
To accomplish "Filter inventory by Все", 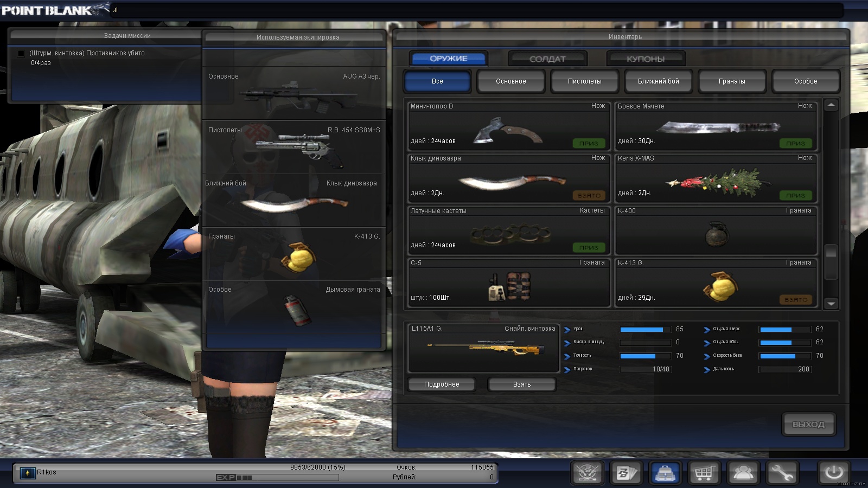I will [437, 81].
